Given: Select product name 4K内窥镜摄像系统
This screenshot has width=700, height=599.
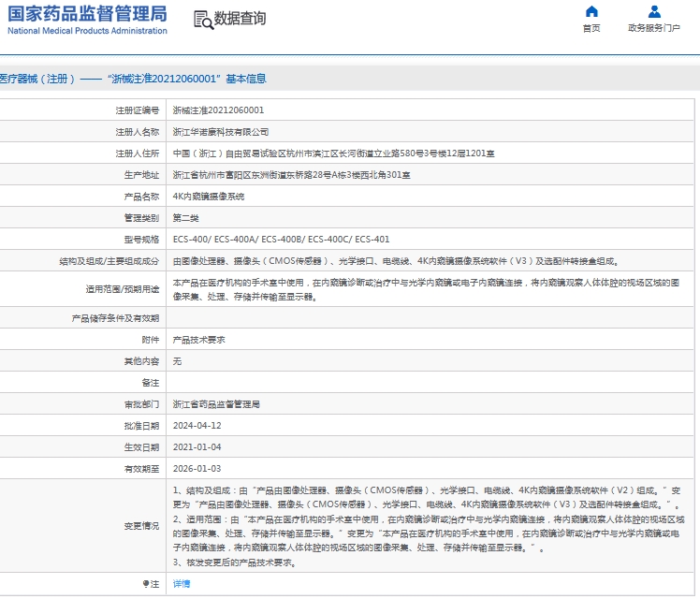Looking at the screenshot, I should click(x=209, y=197).
